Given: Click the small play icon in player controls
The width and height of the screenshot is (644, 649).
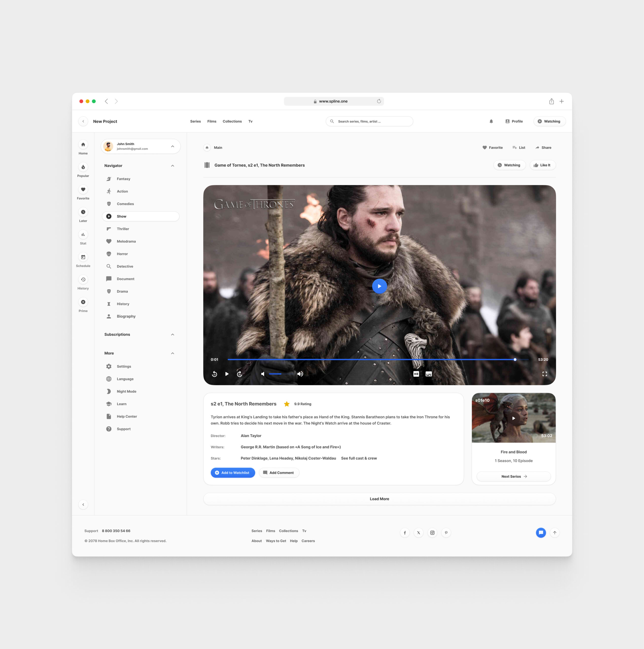Looking at the screenshot, I should (x=227, y=374).
